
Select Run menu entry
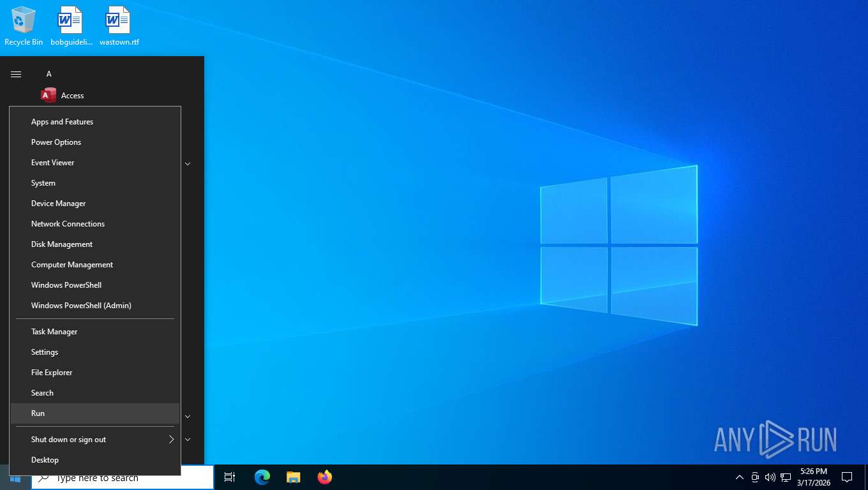[x=95, y=413]
